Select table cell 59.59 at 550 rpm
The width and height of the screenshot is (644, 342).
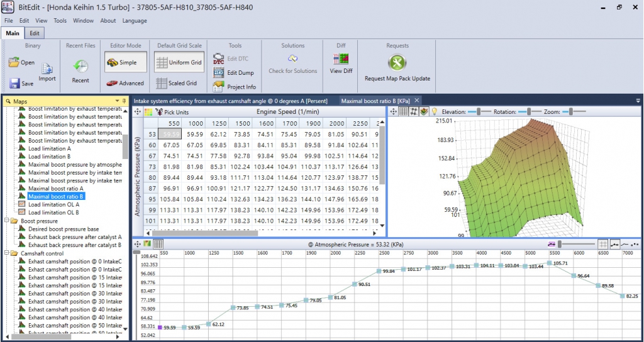click(170, 134)
